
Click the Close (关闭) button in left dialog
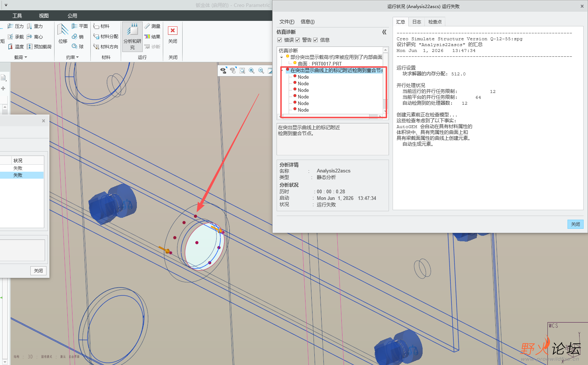(x=38, y=271)
